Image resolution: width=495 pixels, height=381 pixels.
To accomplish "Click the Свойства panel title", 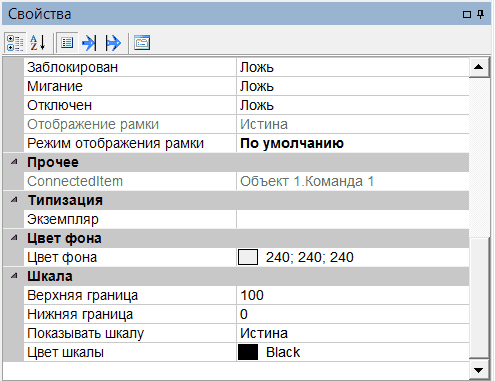I will (x=40, y=14).
